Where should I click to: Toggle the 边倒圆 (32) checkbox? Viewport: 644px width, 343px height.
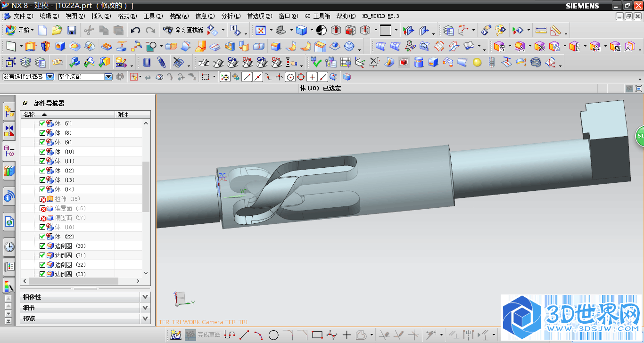point(42,265)
